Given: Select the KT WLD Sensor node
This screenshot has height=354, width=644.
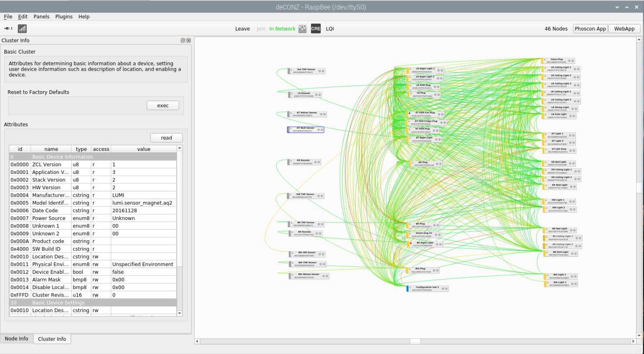Looking at the screenshot, I should point(305,129).
